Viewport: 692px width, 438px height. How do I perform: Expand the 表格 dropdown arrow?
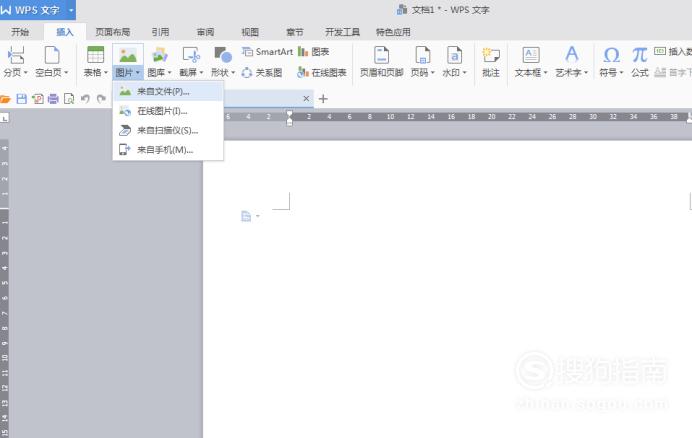pos(106,72)
